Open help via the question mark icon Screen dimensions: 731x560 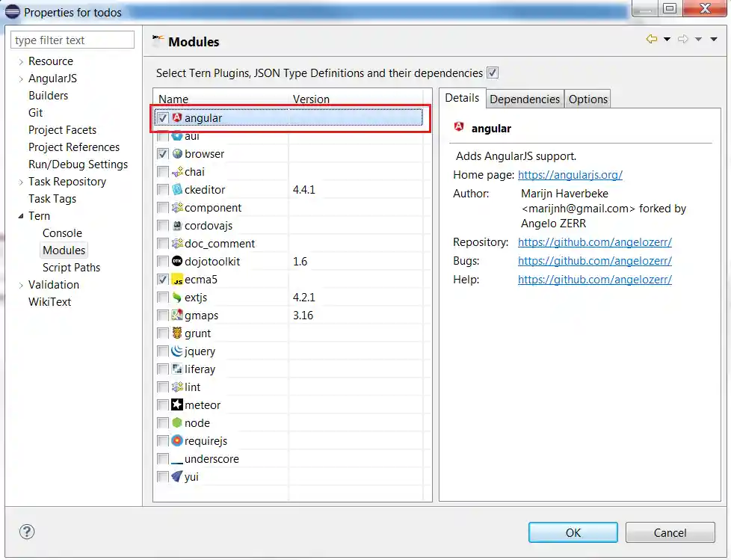pyautogui.click(x=27, y=532)
